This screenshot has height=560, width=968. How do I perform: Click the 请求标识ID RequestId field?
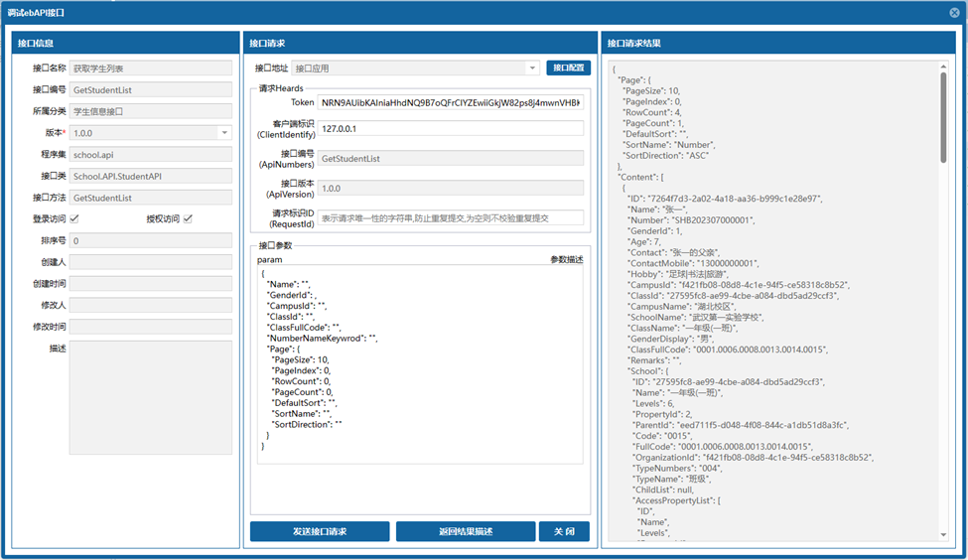click(x=450, y=218)
